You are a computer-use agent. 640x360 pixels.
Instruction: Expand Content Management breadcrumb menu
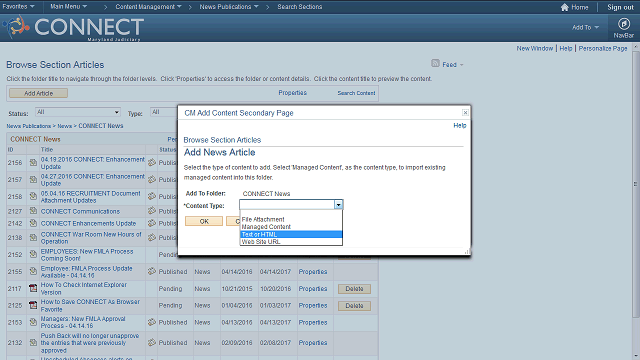click(148, 7)
